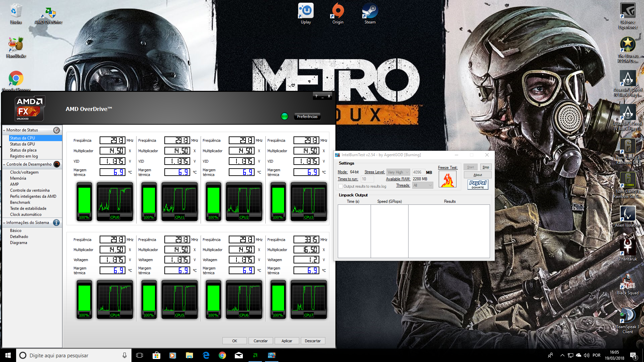Click the IntelBurnTest flame Freeze Test image
Viewport: 644px width, 362px height.
click(447, 180)
